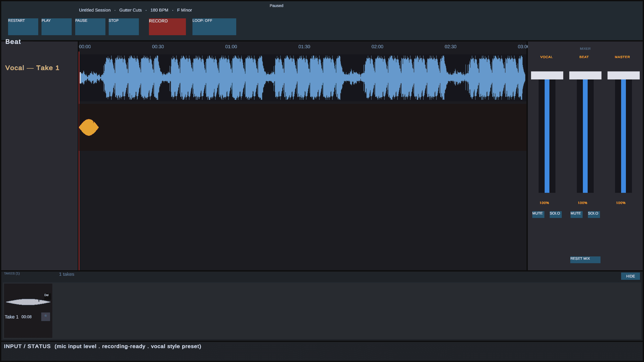
Task: Click the VOCAL channel label
Action: pos(546,57)
